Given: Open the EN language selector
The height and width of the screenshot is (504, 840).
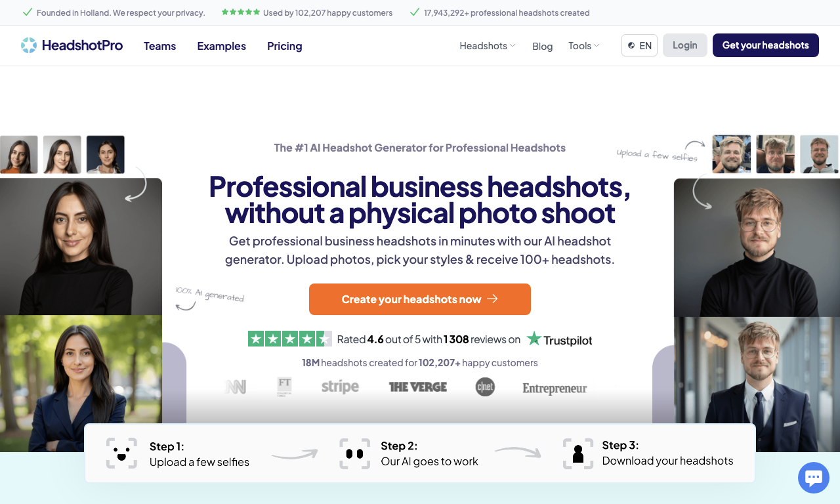Looking at the screenshot, I should 639,45.
